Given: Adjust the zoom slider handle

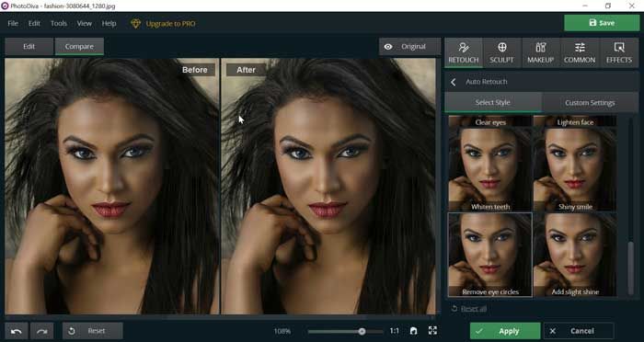Looking at the screenshot, I should [x=362, y=331].
